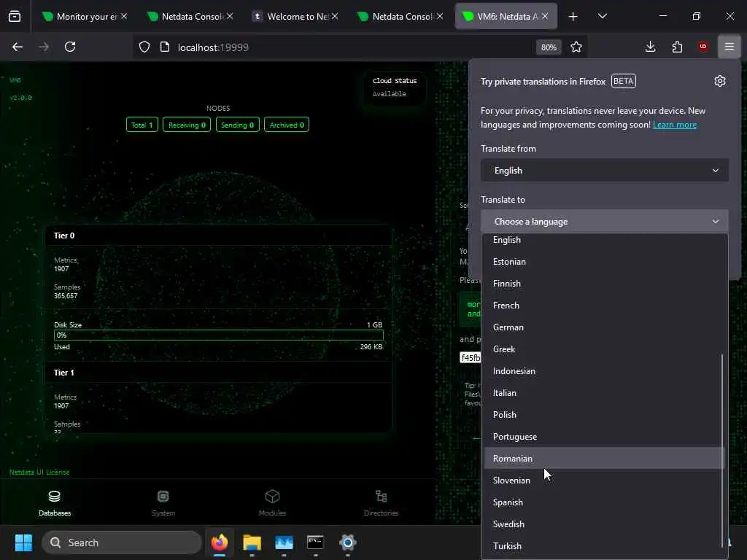Open the Firefox application menu
The width and height of the screenshot is (747, 560).
[729, 47]
